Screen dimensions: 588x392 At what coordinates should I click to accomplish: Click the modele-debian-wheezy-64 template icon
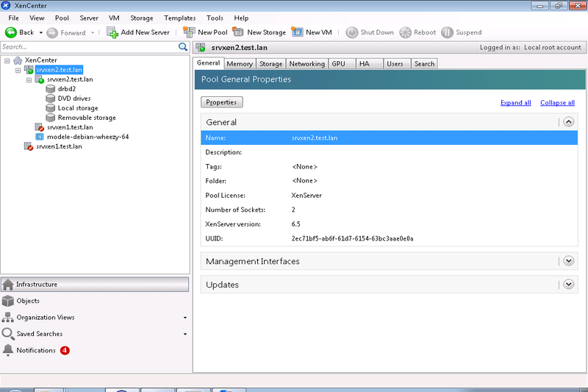point(40,137)
